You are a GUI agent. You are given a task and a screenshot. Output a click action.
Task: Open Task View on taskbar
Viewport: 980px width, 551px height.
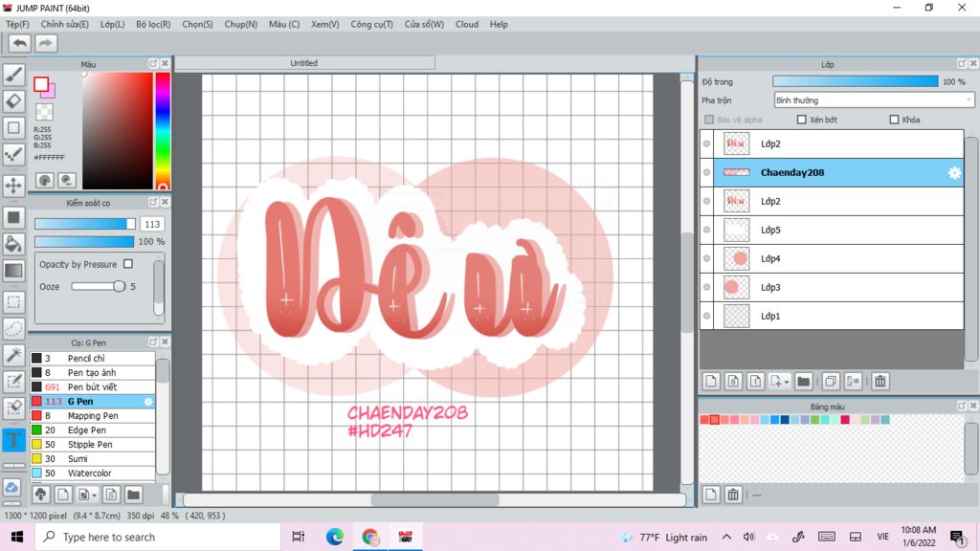click(x=299, y=537)
